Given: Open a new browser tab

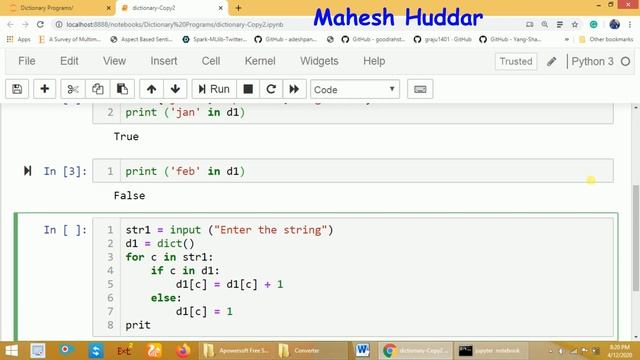Looking at the screenshot, I should 238,8.
